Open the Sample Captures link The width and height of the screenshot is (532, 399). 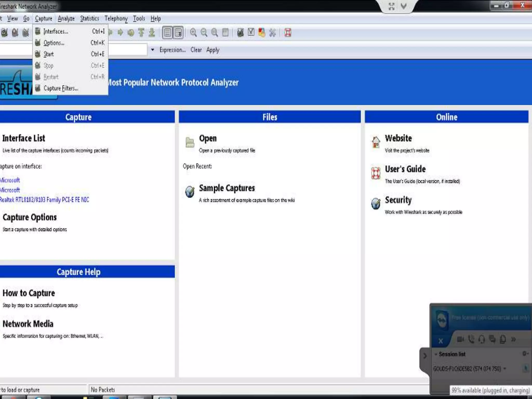pos(227,188)
